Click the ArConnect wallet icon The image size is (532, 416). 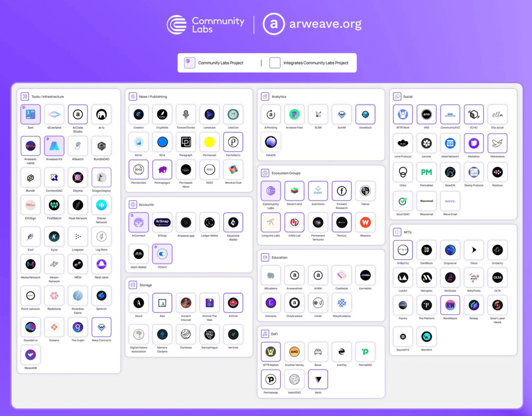(x=139, y=222)
